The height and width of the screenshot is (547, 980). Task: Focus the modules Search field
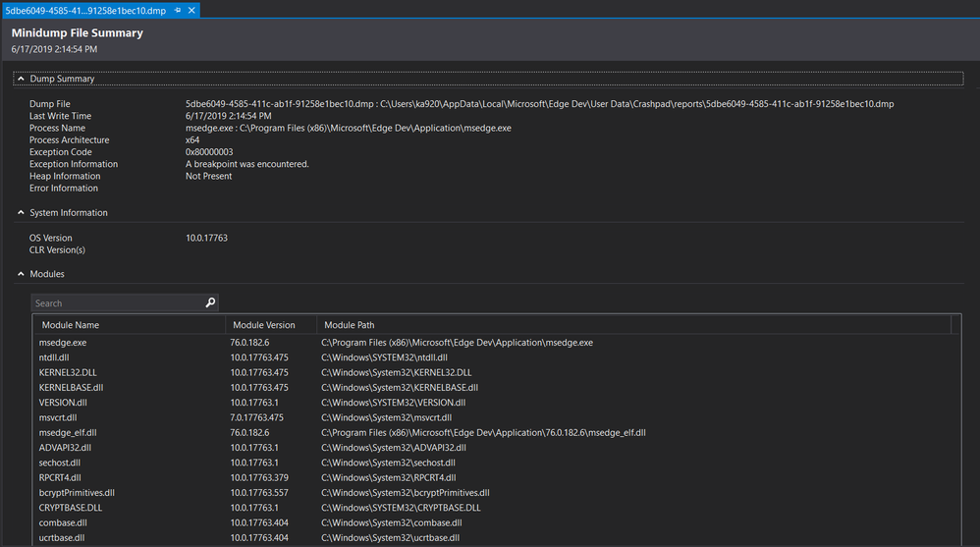pos(118,303)
